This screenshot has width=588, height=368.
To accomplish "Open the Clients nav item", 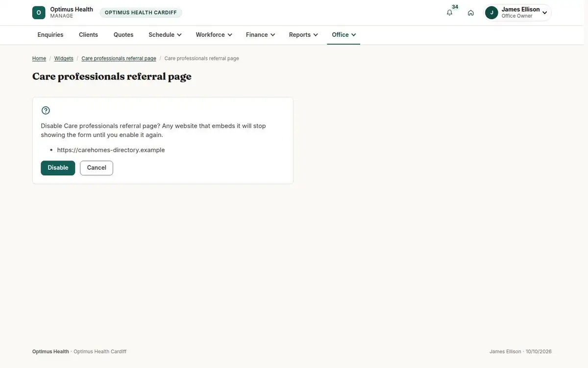I will coord(89,35).
